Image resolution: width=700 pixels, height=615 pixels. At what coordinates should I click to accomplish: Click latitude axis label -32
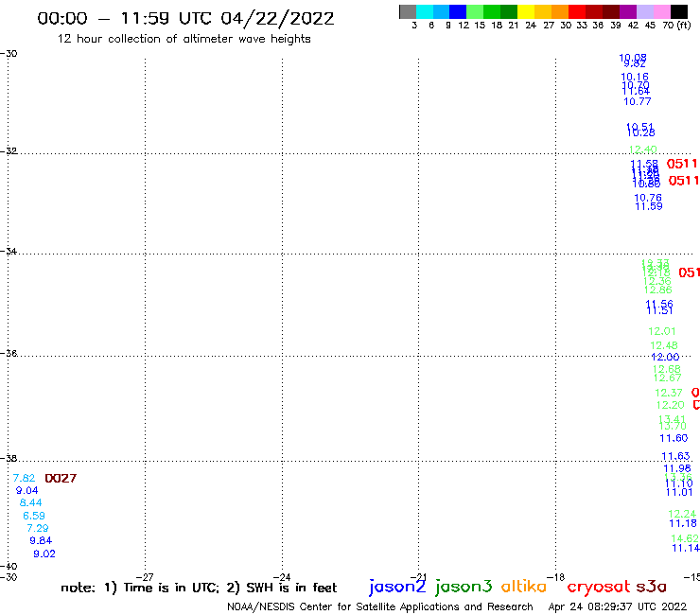pos(9,151)
